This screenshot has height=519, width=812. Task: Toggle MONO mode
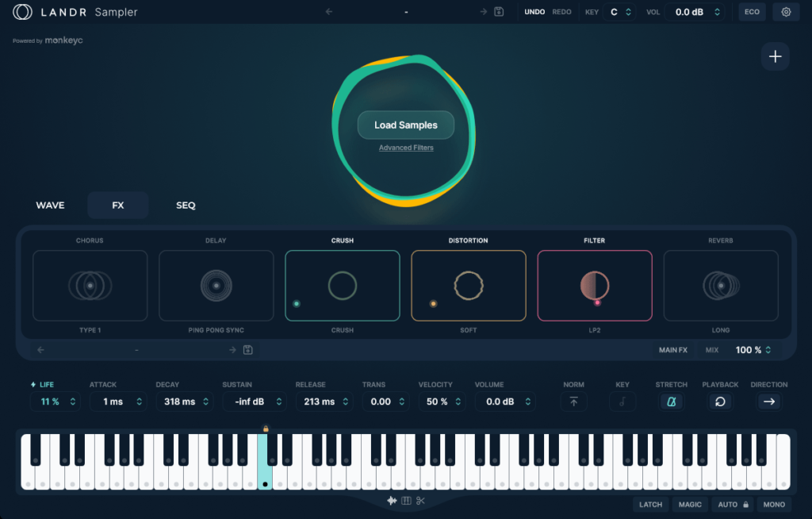point(774,505)
